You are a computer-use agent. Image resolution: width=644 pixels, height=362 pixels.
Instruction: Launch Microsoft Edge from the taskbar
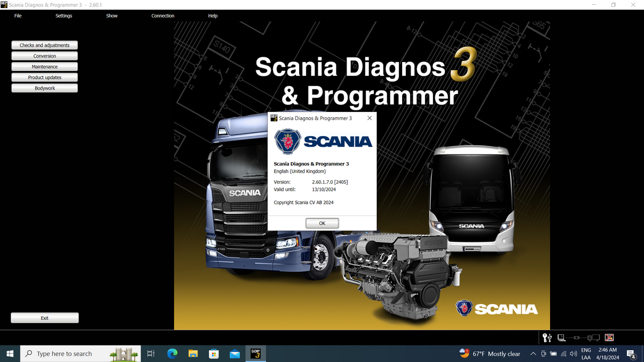(x=172, y=354)
